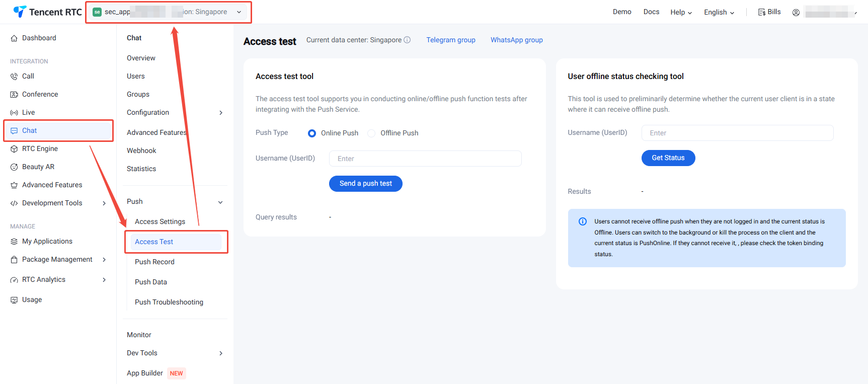Open Push Record menu item
This screenshot has width=868, height=384.
(154, 262)
